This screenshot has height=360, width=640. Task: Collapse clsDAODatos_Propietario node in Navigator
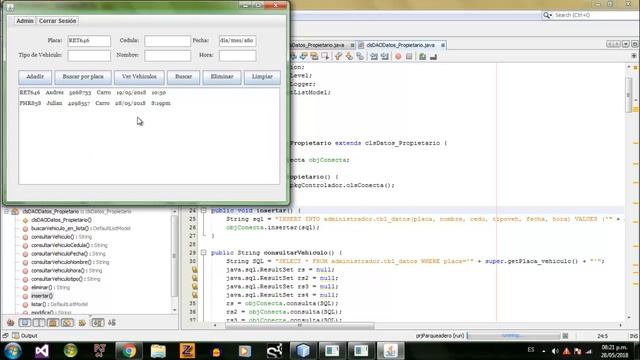[x=6, y=211]
